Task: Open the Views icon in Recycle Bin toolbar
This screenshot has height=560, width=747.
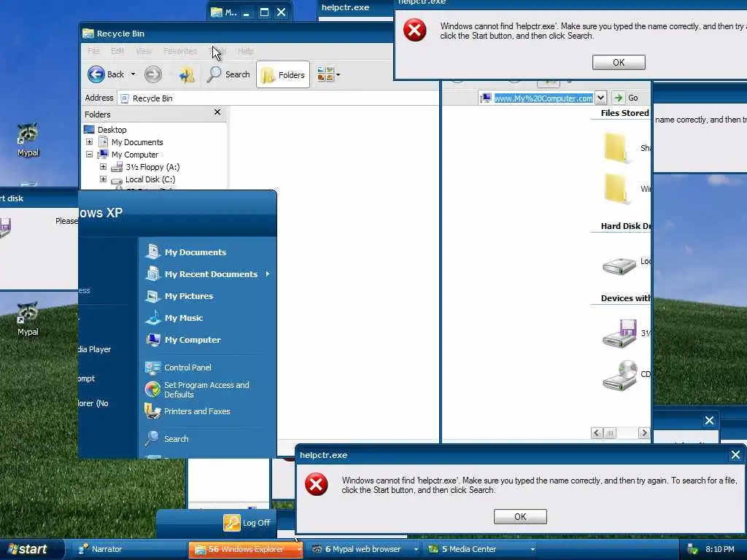Action: (x=325, y=74)
